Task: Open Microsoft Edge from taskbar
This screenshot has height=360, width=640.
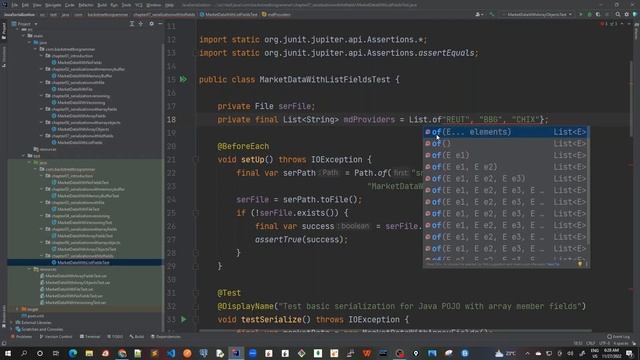Action: 73,353
